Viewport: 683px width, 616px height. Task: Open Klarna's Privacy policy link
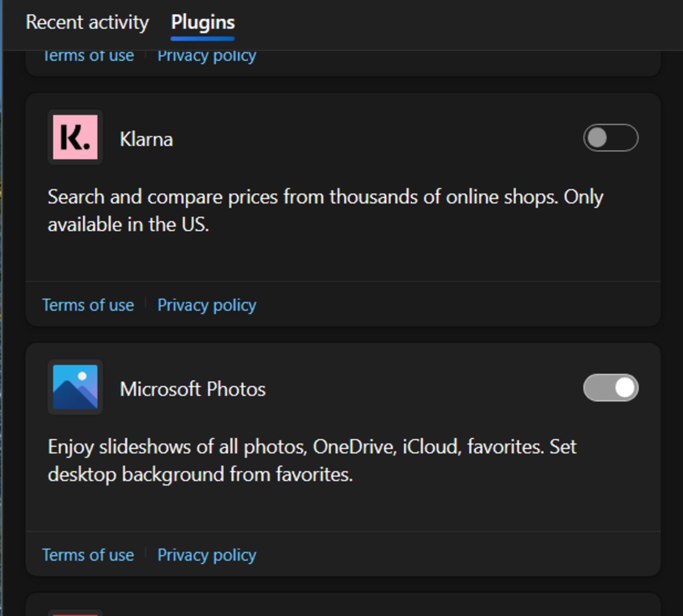coord(207,305)
